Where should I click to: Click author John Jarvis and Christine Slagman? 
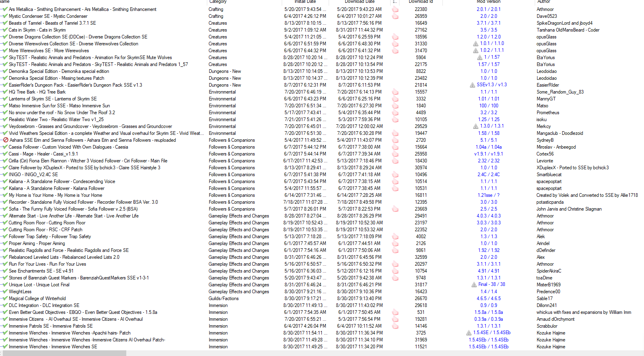tap(569, 209)
